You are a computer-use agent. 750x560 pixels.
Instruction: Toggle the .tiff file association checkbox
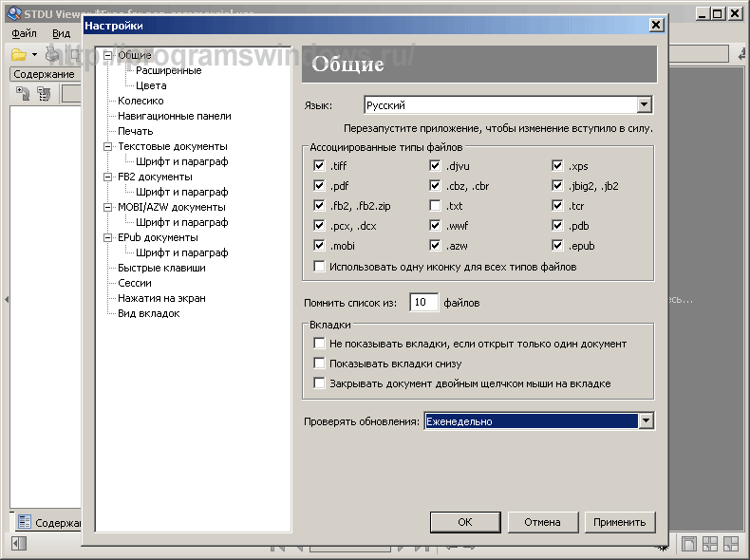coord(319,165)
